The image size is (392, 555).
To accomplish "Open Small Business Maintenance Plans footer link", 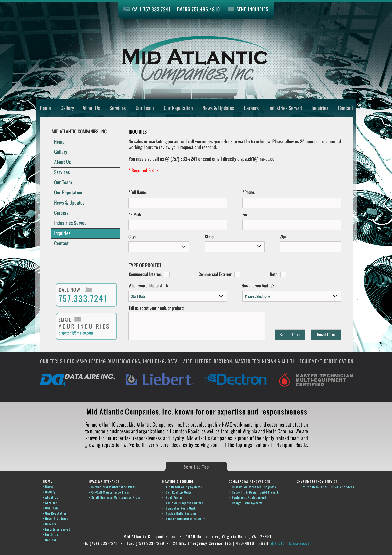I will coord(116,498).
